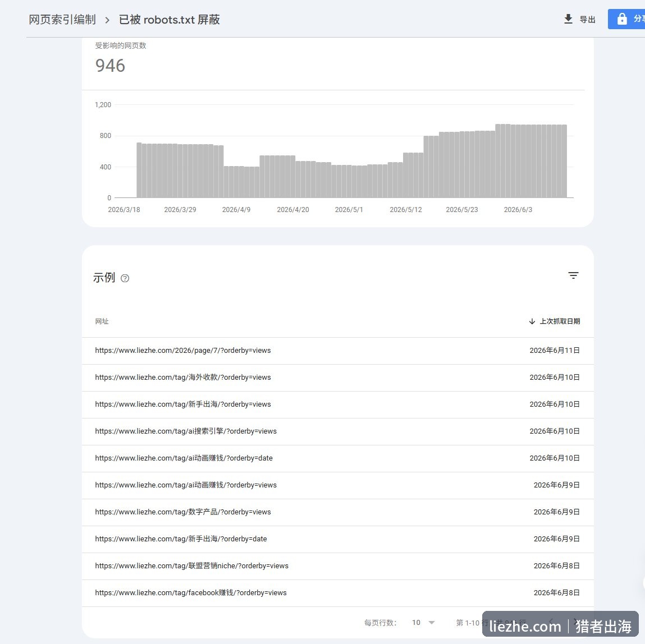Click the breadcrumb chevron separator
645x644 pixels.
(x=107, y=20)
